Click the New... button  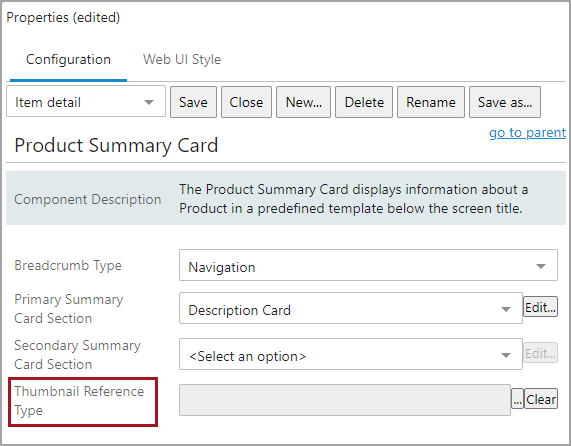(303, 102)
